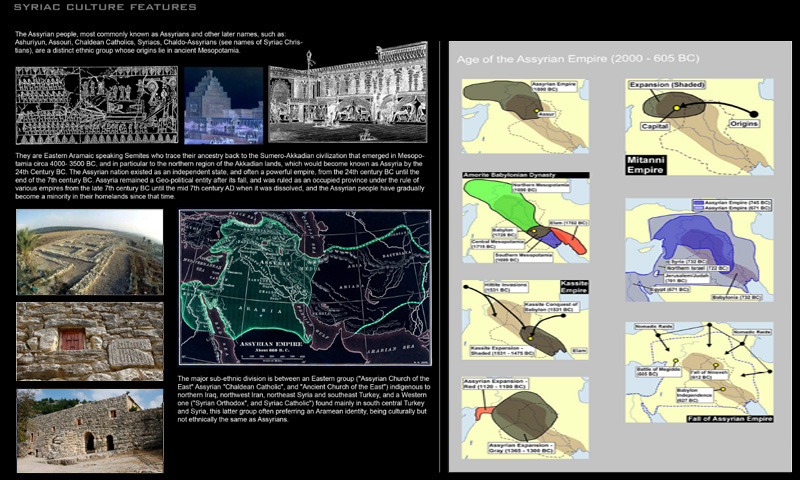Click the Expansion (Shaded) label

coord(667,85)
